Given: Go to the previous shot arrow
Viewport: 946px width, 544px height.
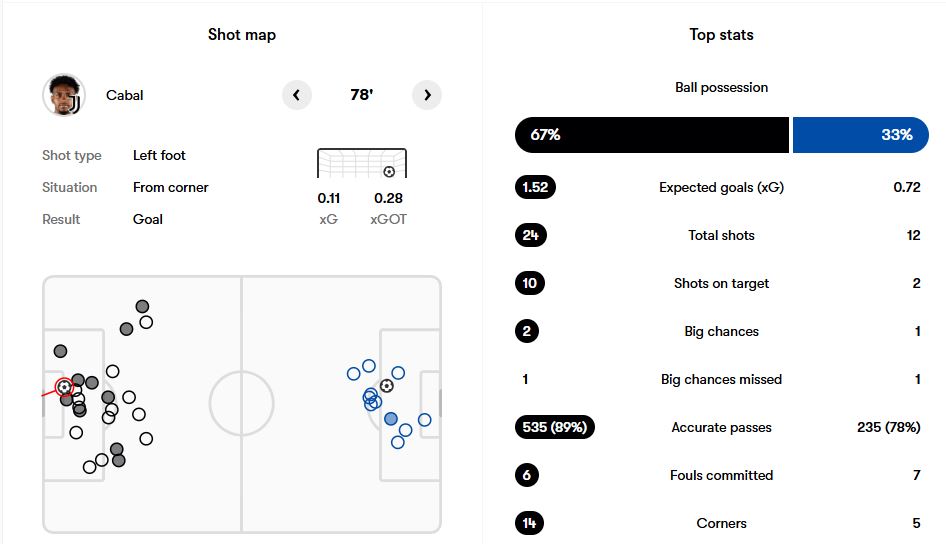Looking at the screenshot, I should pos(296,95).
